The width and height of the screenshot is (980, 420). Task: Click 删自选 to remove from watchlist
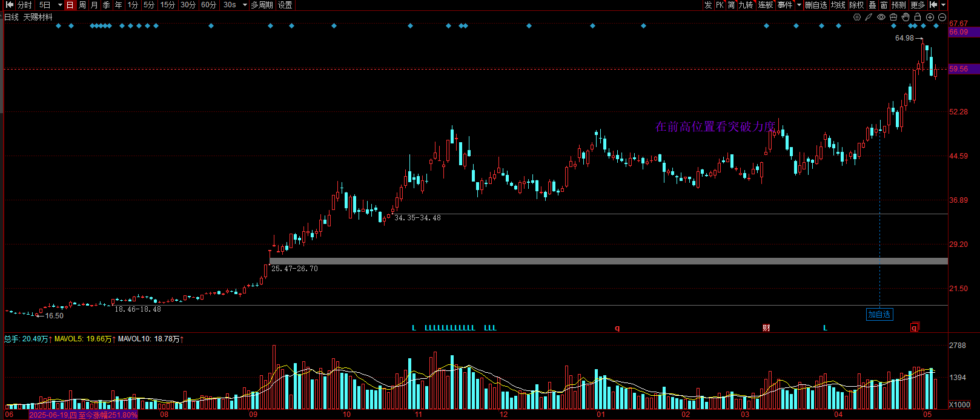(816, 5)
